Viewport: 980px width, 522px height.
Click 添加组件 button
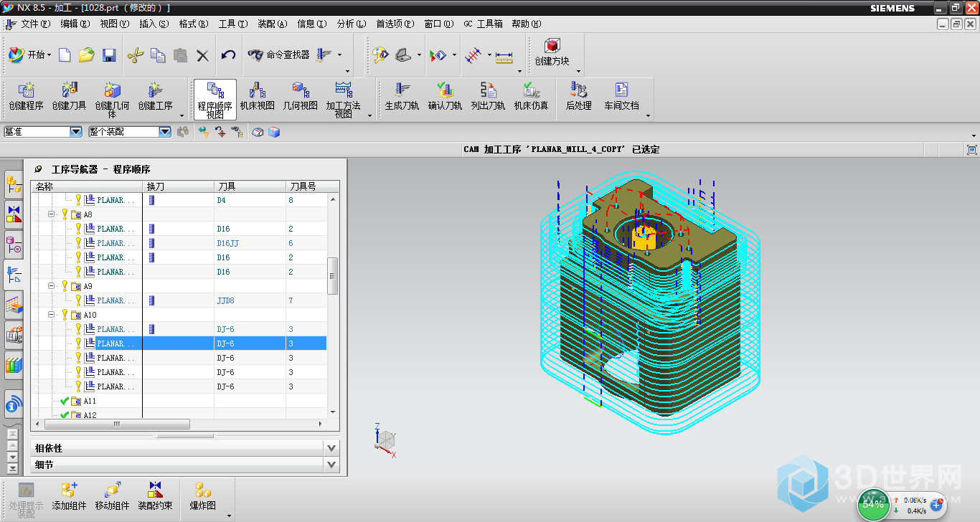click(69, 497)
